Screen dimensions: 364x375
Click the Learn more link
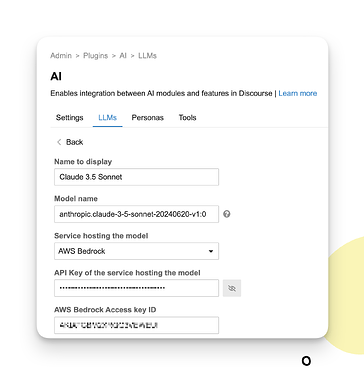[298, 93]
